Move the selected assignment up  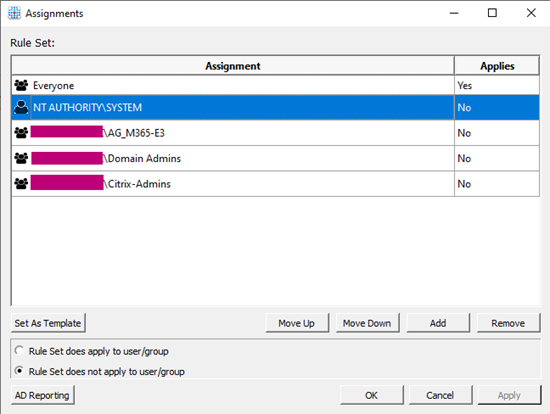point(297,323)
